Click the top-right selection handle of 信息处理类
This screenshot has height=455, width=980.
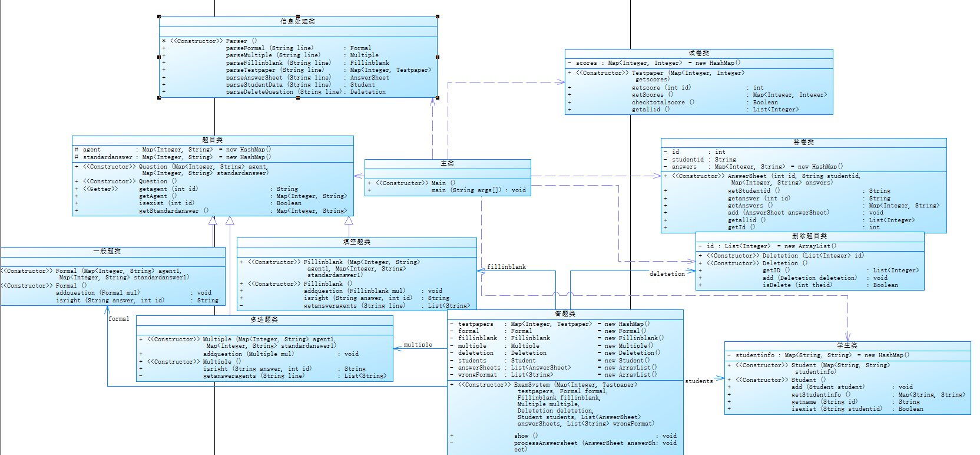(x=437, y=17)
